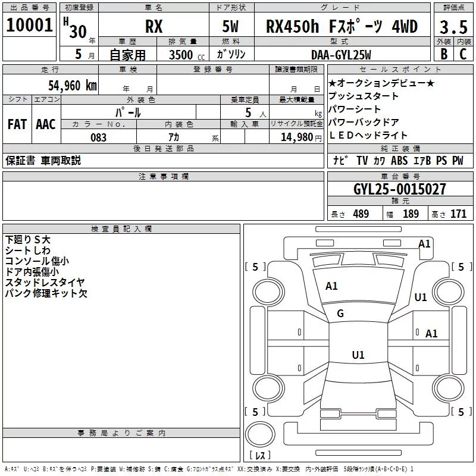Click the inspector note パンク修理キット欠

tap(46, 293)
